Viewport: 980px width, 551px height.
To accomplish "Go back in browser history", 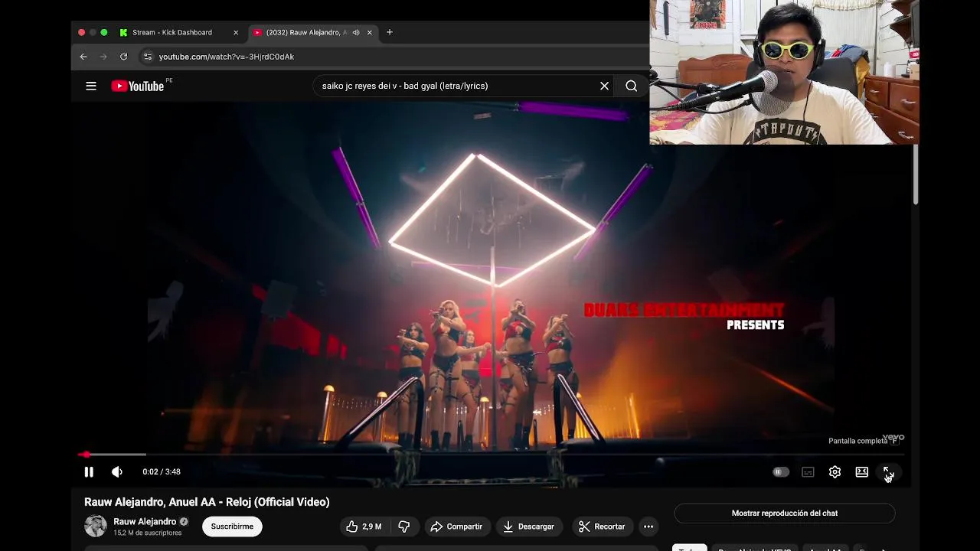I will 83,57.
